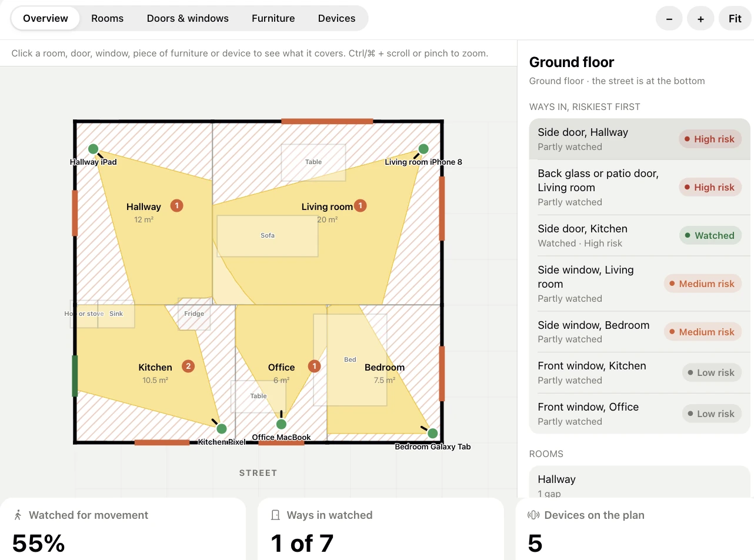Click the Kitchen gap count badge

click(x=188, y=366)
